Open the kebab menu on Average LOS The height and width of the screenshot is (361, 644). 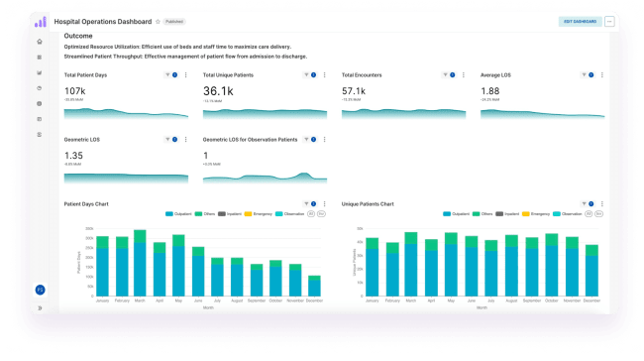(602, 74)
